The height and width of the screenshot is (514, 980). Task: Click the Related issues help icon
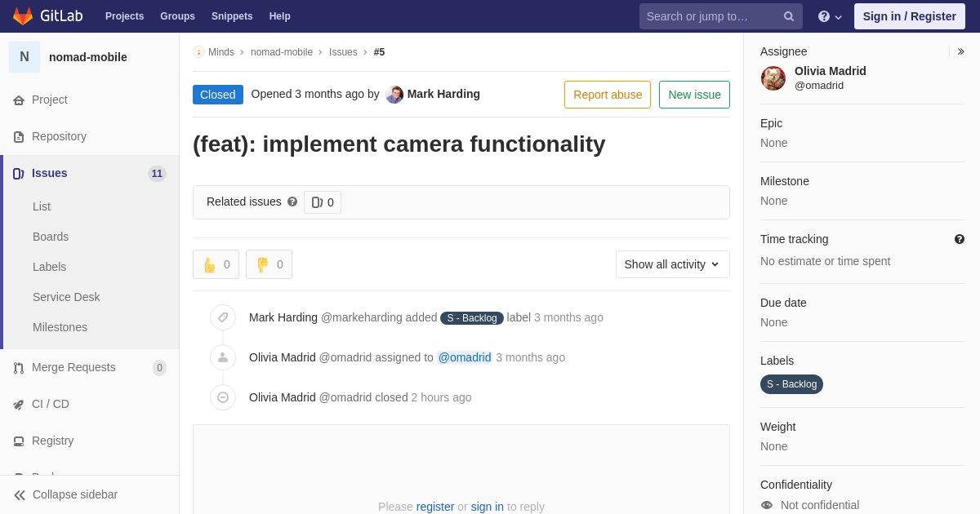click(x=292, y=202)
